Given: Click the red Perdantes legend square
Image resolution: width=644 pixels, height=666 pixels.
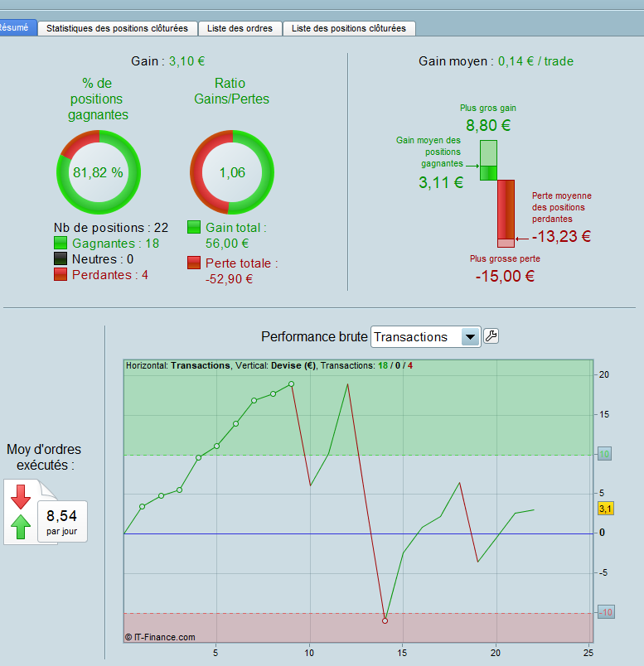Looking at the screenshot, I should tap(61, 274).
